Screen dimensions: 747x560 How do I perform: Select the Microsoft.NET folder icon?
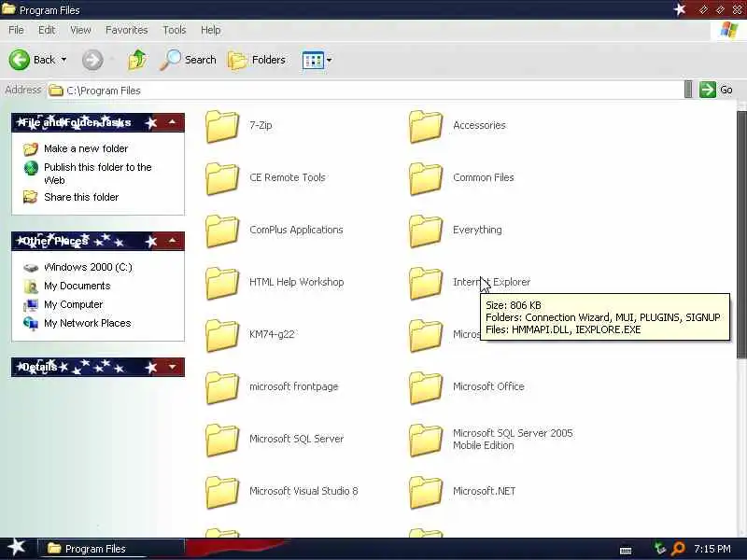426,493
